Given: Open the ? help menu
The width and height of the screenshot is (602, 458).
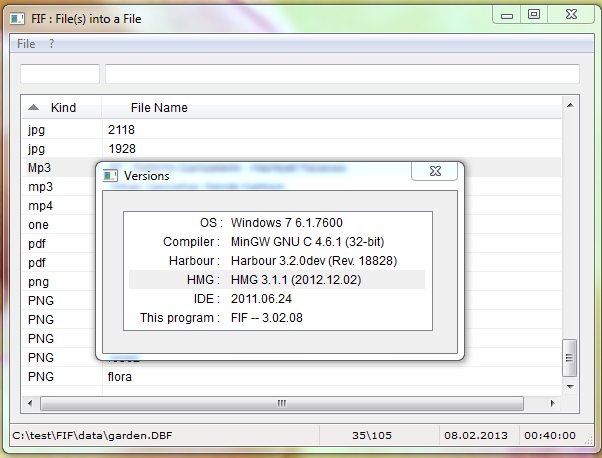Looking at the screenshot, I should pos(52,44).
